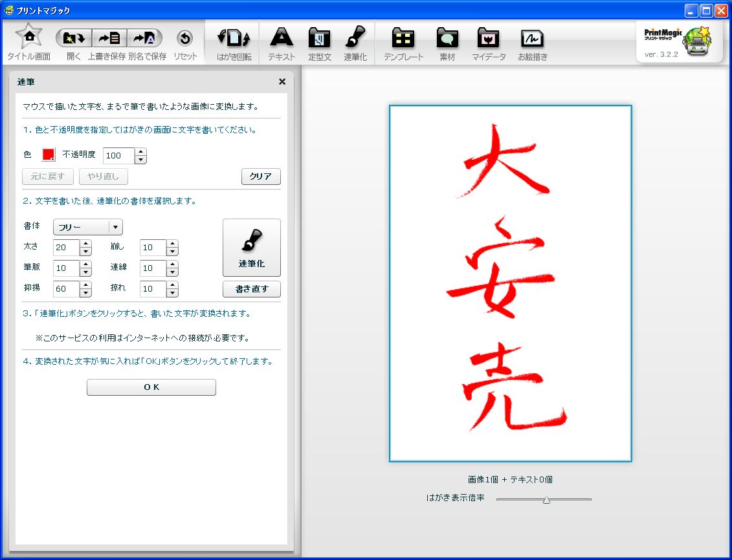Screen dimensions: 732x560
Task: Click the 上書き保存 save icon
Action: tap(109, 39)
